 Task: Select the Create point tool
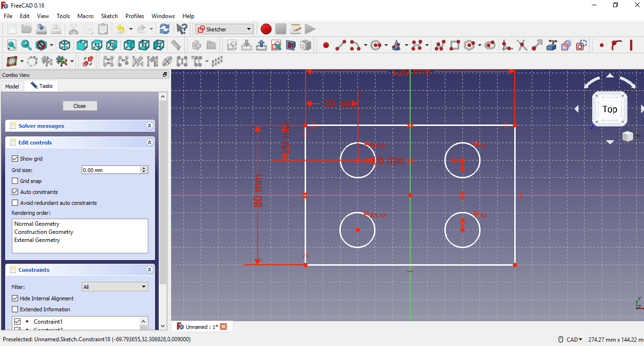[326, 45]
